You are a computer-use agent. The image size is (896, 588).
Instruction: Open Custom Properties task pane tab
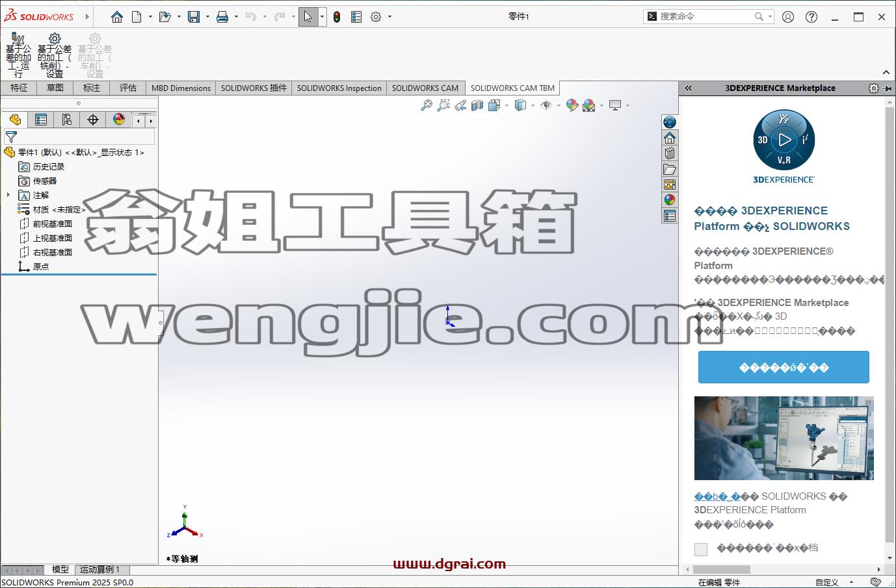[670, 216]
